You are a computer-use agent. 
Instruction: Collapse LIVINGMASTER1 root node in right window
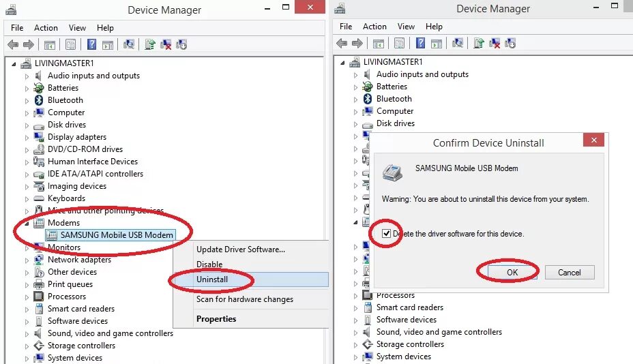tap(342, 63)
